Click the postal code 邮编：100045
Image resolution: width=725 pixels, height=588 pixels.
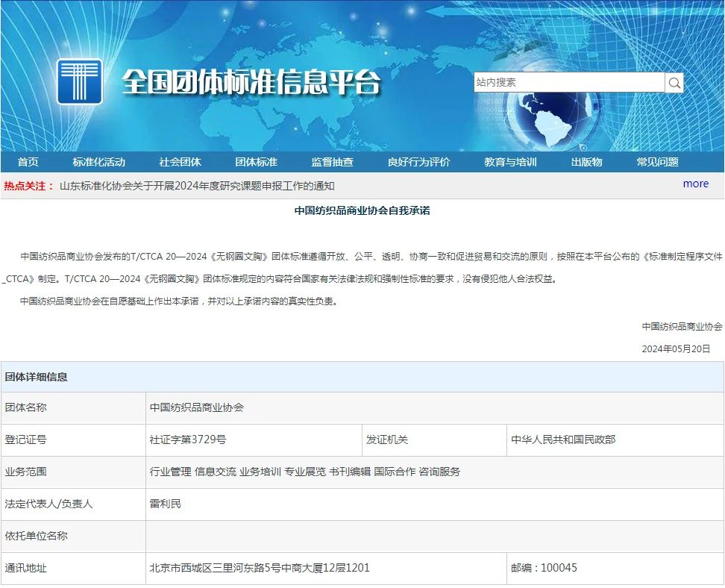(x=544, y=568)
